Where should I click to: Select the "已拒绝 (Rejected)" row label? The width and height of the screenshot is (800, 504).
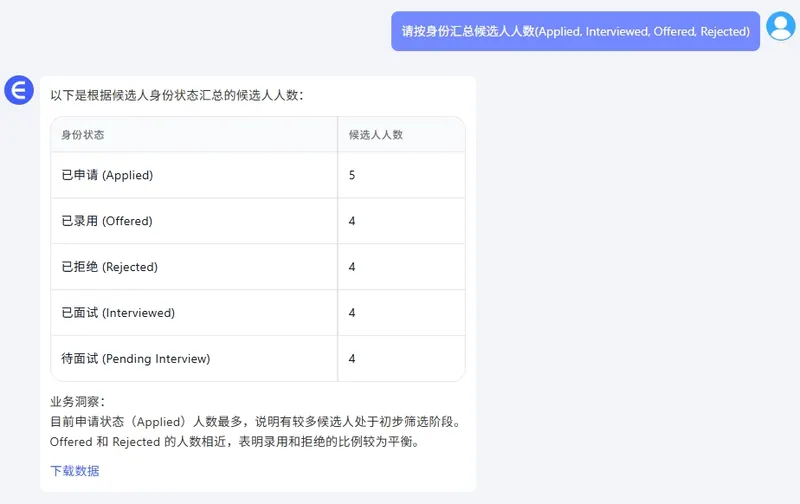tap(110, 267)
